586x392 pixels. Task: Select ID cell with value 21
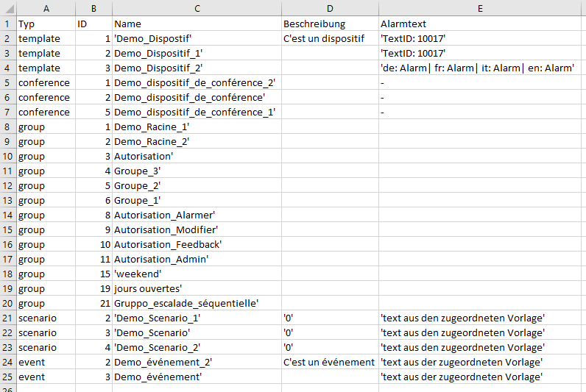tap(93, 303)
